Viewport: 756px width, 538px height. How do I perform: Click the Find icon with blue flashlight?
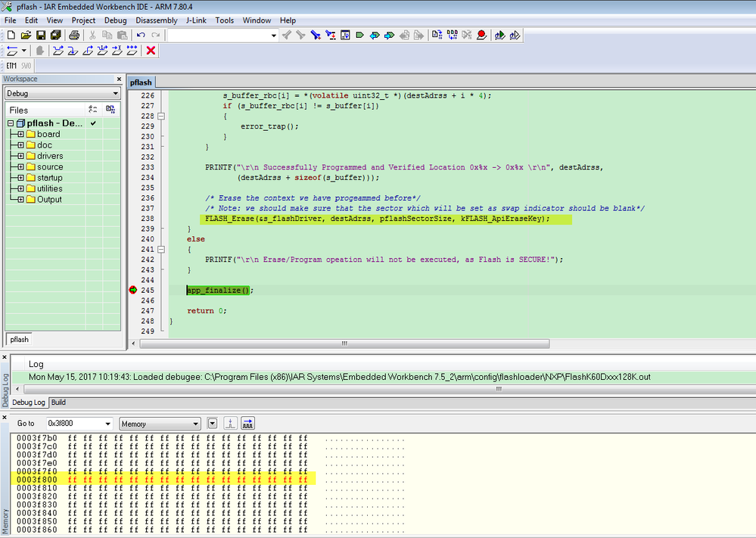pos(316,35)
